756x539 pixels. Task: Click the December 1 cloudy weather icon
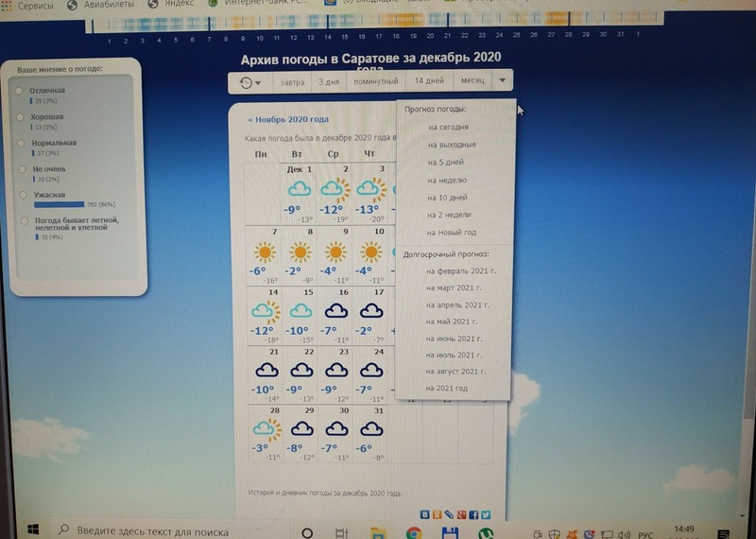pos(300,189)
